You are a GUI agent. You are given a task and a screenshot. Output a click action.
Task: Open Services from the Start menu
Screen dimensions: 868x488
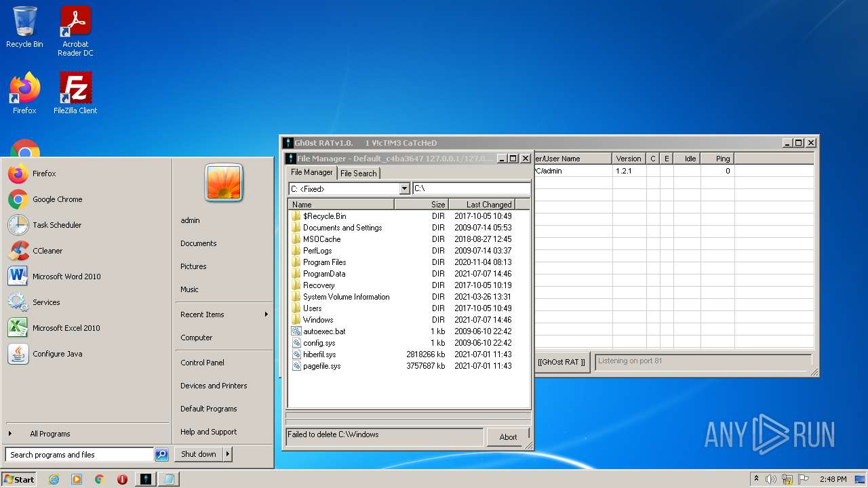coord(86,302)
